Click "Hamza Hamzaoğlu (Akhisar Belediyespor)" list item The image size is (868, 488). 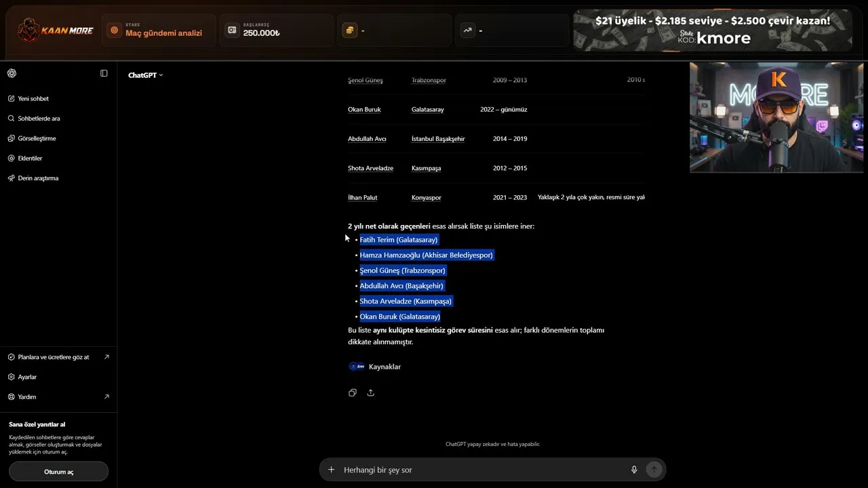427,256
